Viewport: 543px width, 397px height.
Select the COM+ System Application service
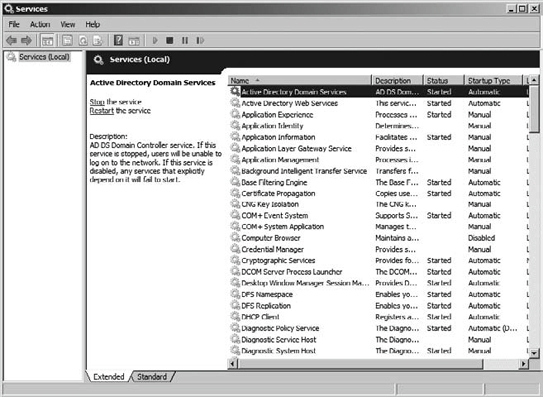tap(378, 226)
